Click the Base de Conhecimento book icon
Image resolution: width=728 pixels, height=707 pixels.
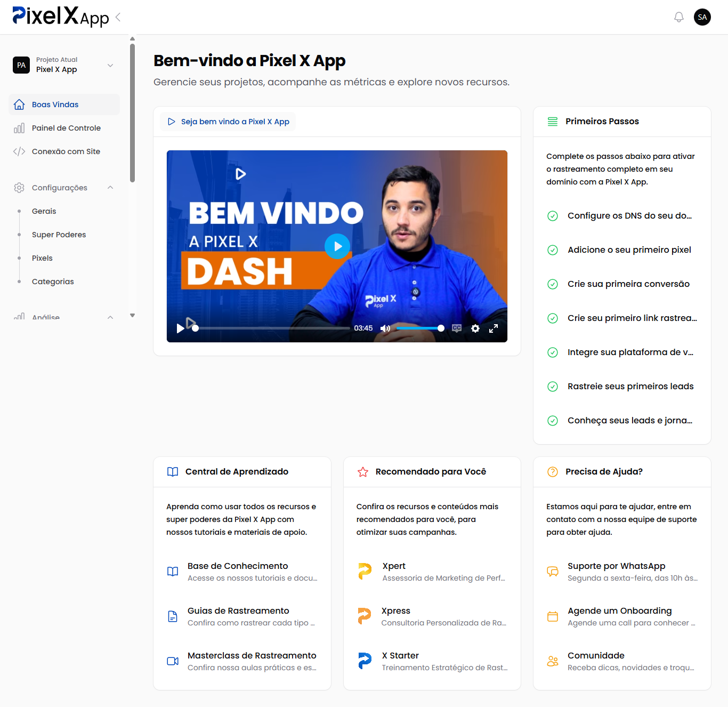(173, 572)
